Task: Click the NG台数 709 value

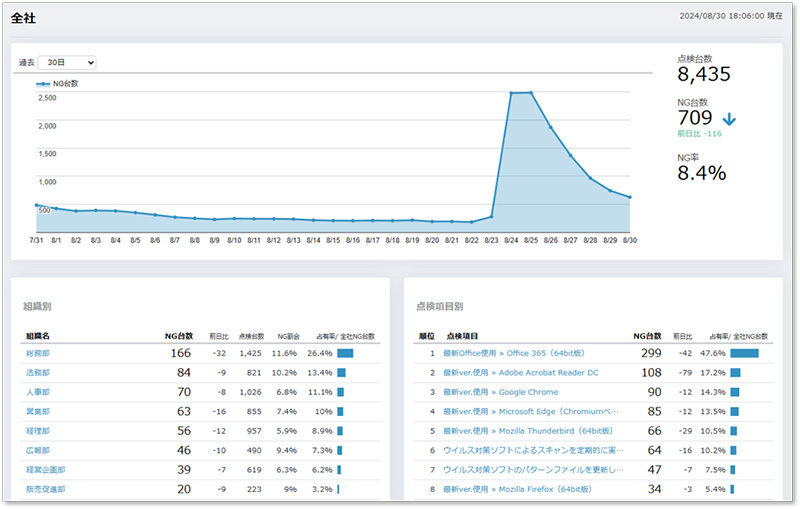Action: click(x=694, y=118)
